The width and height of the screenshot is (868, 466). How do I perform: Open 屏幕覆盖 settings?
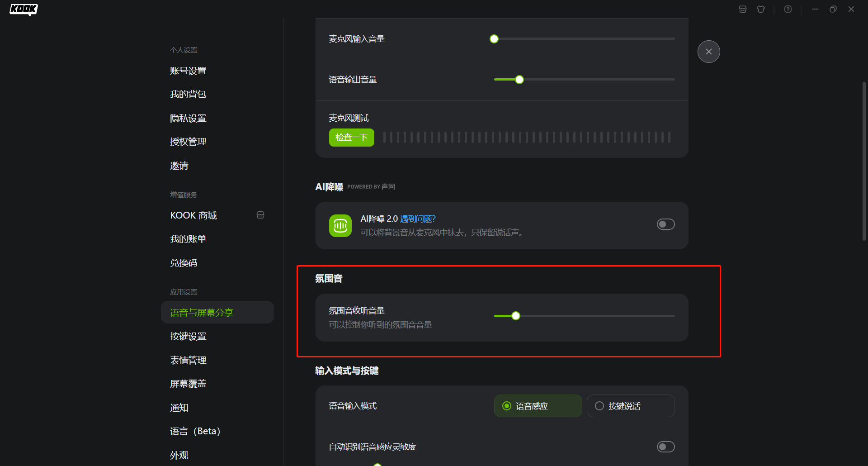[217, 384]
